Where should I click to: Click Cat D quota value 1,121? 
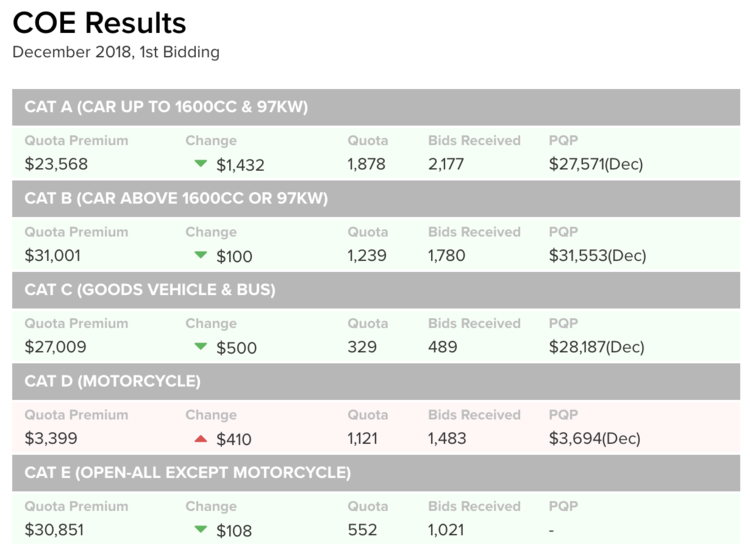tap(362, 438)
